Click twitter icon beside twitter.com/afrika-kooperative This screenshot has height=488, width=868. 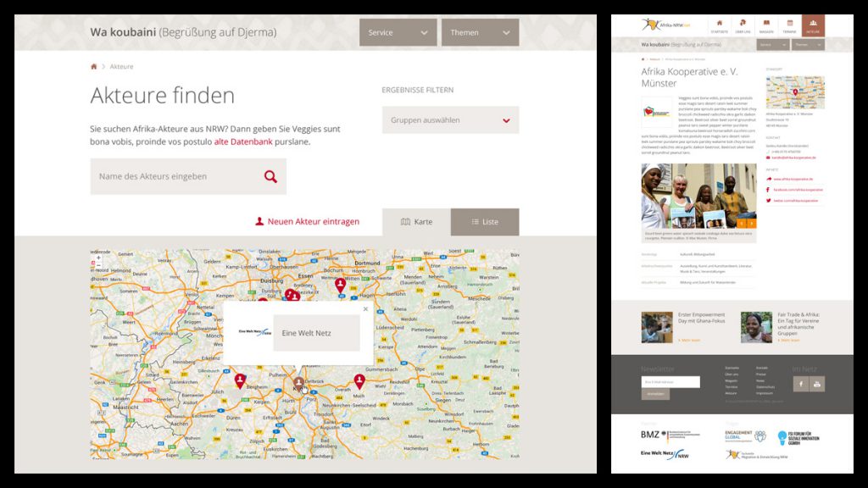(x=768, y=200)
